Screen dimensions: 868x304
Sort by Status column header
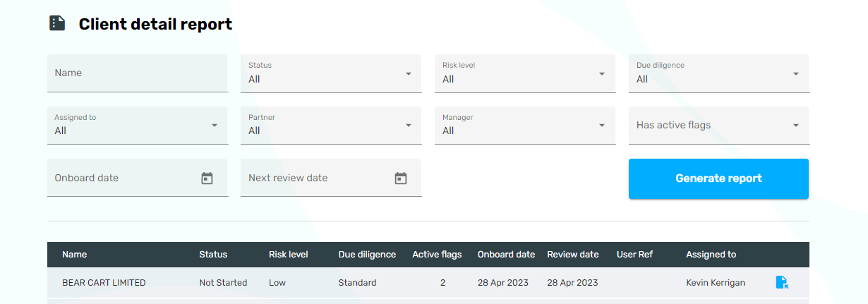point(213,255)
